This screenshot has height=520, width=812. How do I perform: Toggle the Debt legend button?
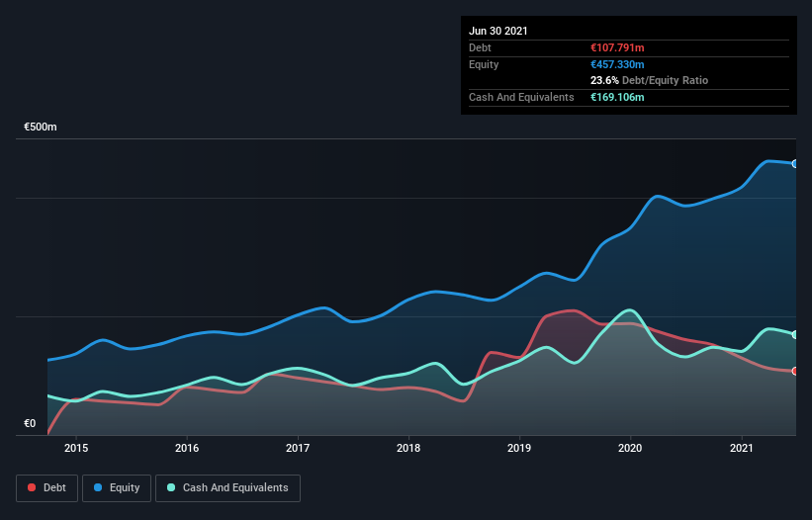(47, 488)
